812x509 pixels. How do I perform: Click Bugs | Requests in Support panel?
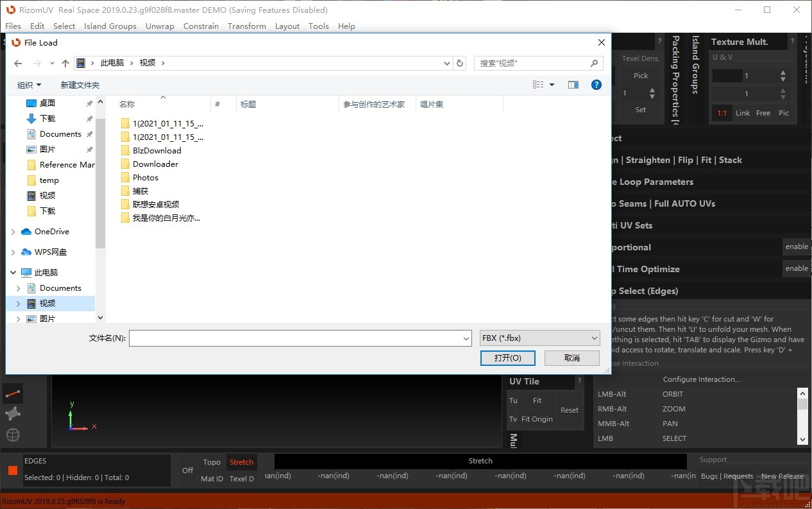(x=726, y=476)
